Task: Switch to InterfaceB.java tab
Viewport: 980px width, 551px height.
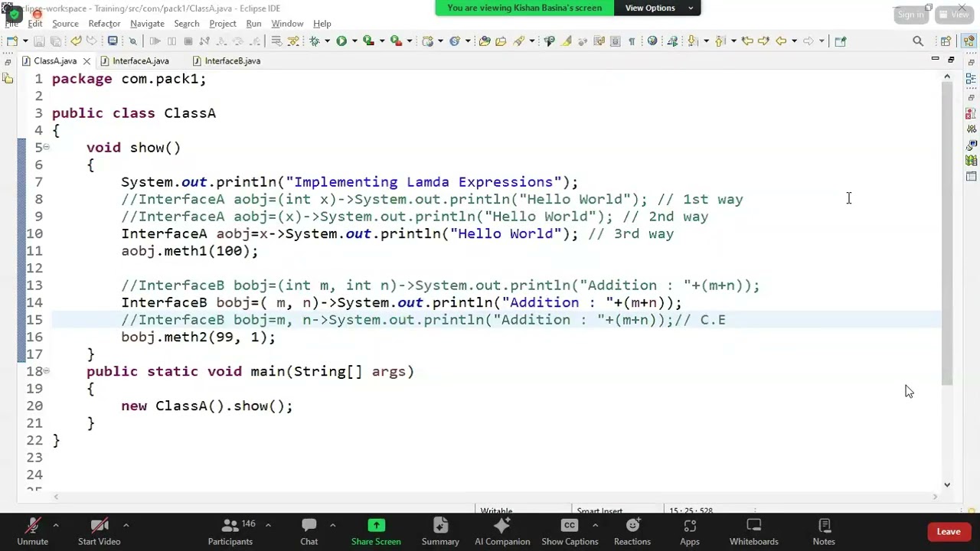Action: tap(232, 60)
